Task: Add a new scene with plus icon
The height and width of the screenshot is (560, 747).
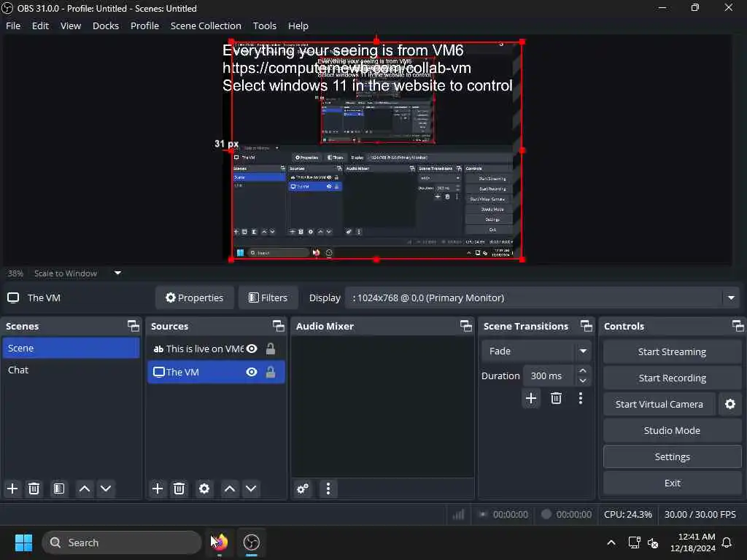Action: click(x=12, y=489)
